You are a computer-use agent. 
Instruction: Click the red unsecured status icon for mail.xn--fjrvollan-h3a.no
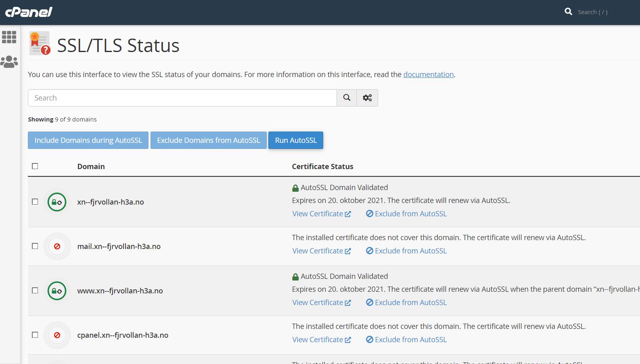pos(57,246)
